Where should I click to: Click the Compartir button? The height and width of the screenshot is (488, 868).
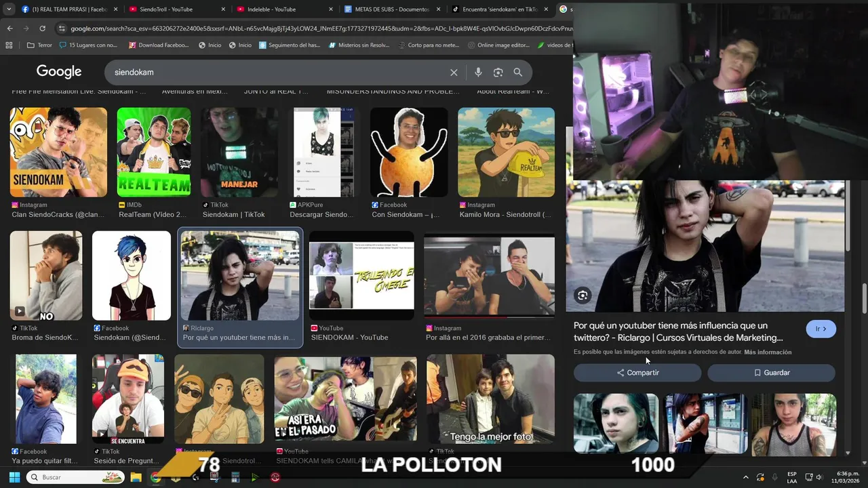point(637,373)
